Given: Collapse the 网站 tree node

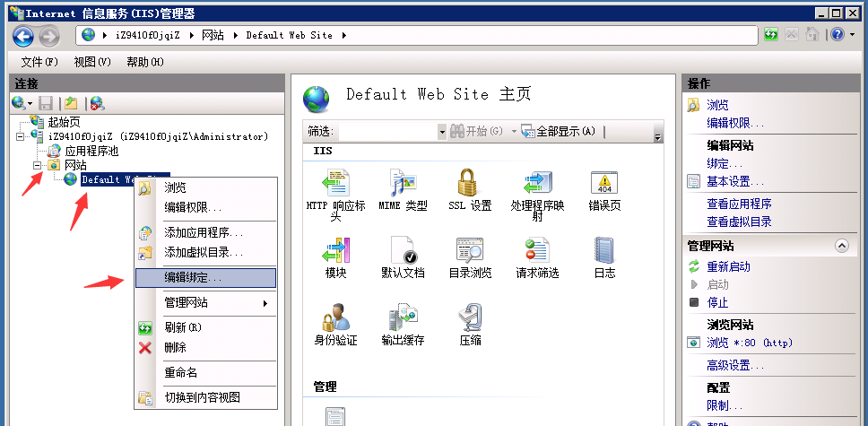Looking at the screenshot, I should point(38,165).
